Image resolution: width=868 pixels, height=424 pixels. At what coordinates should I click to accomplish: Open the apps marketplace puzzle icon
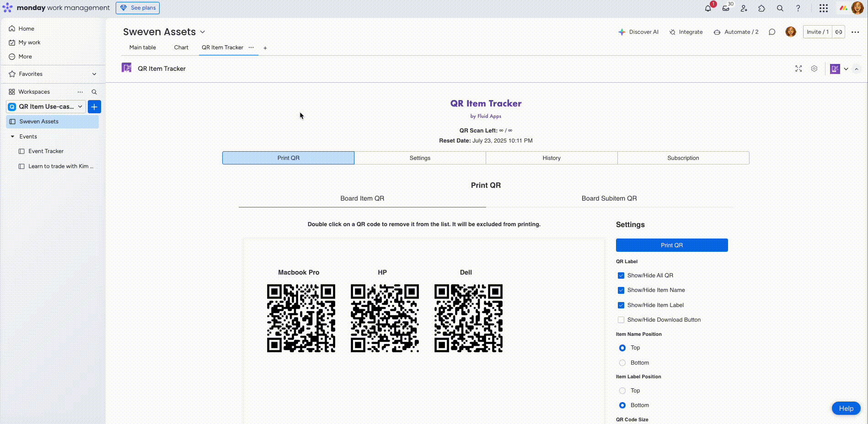point(762,8)
